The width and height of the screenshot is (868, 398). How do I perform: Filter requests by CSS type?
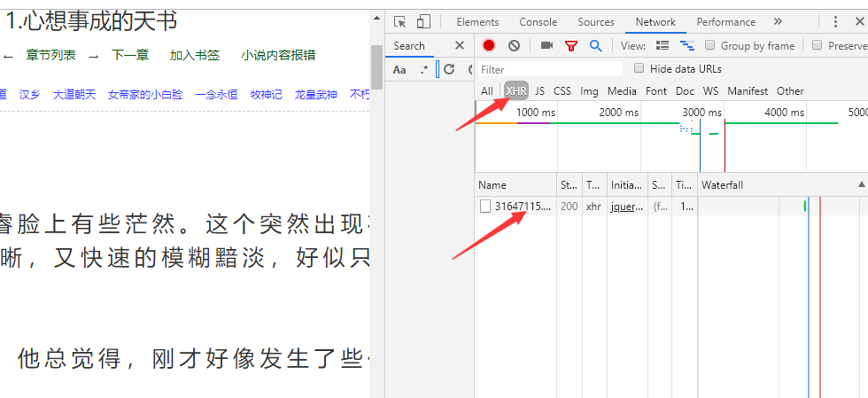(562, 91)
